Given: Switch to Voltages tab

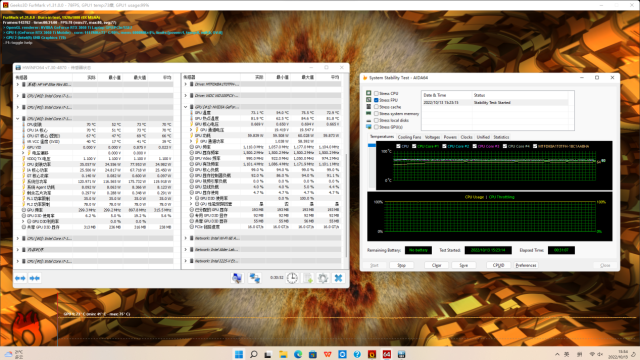Looking at the screenshot, I should (432, 137).
